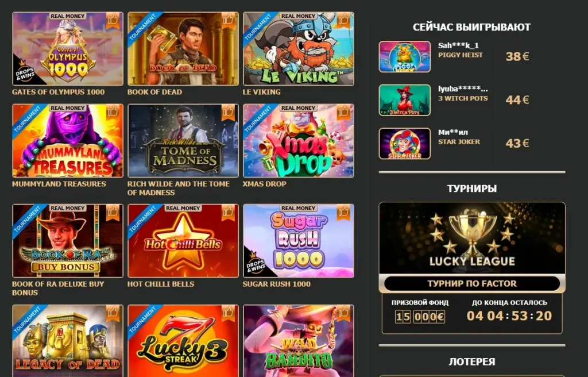Open Book of Ra Deluxe Buy Bonus title

[x=58, y=288]
